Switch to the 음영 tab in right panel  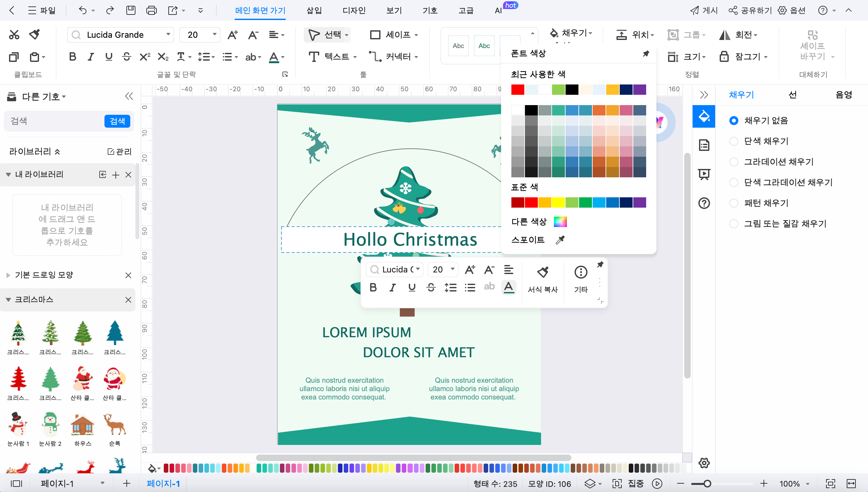coord(843,95)
